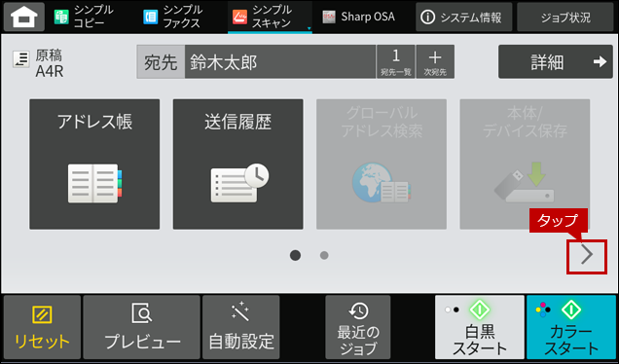Switch to the シンプルファクス tab
Screen dimensions: 619x364
(173, 17)
